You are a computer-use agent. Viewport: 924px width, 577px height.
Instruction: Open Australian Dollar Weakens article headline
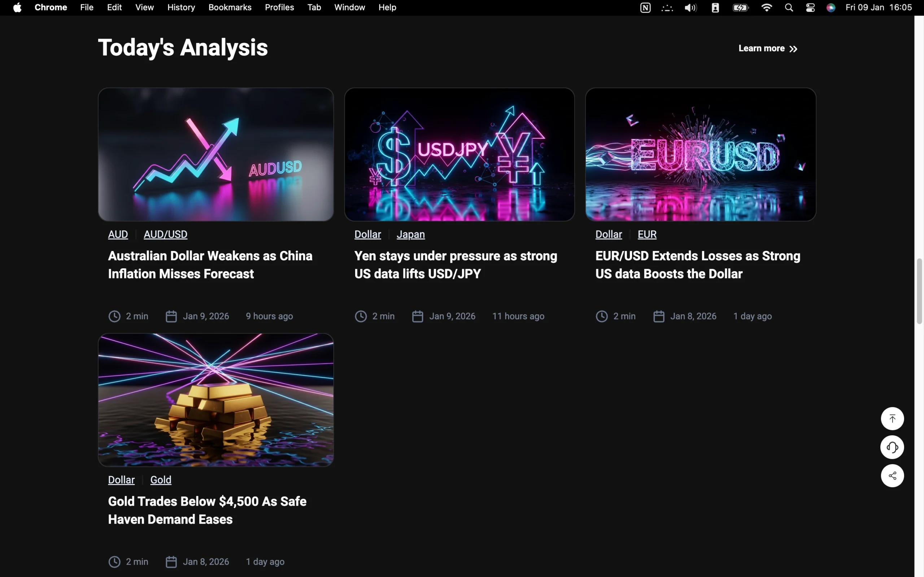(x=210, y=264)
